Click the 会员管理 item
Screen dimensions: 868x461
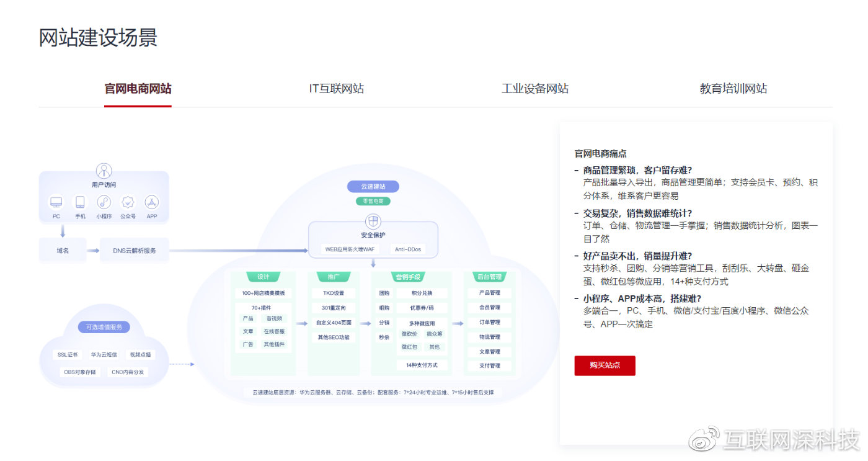pyautogui.click(x=490, y=308)
